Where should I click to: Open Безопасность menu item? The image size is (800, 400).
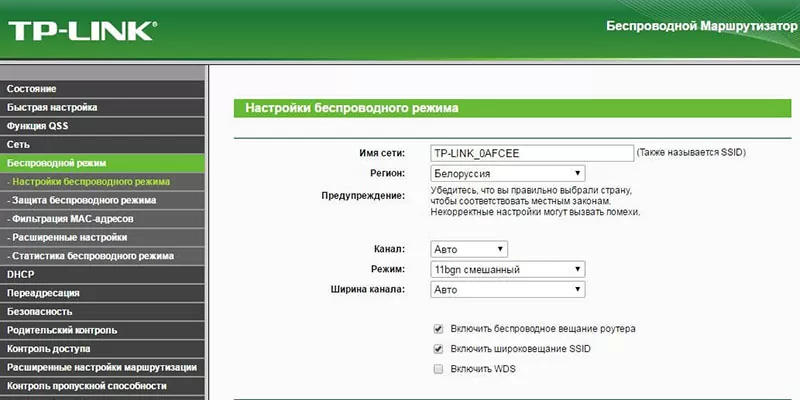102,312
